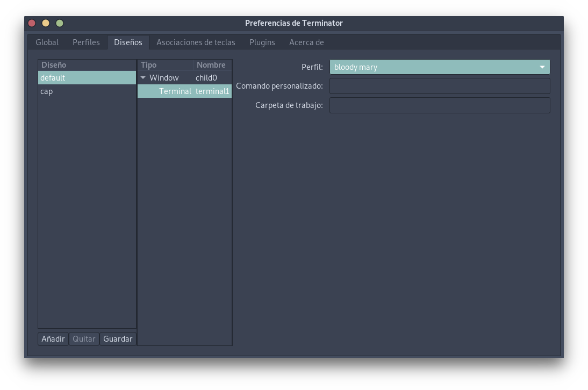This screenshot has height=390, width=588.
Task: Open the Perfil dropdown bloody mary
Action: (440, 67)
